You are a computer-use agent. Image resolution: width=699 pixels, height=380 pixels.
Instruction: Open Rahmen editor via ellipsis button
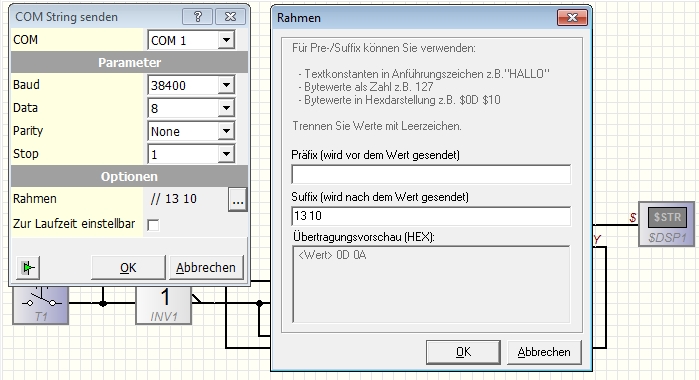click(x=238, y=199)
